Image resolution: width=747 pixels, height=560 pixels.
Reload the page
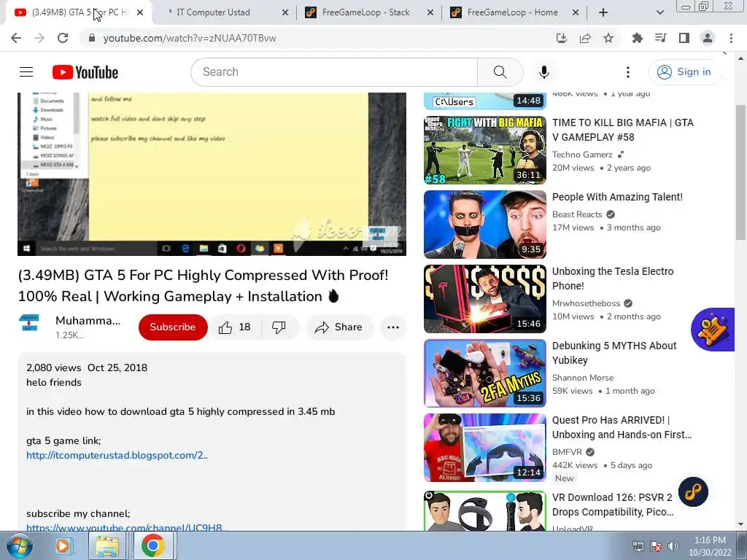(x=63, y=38)
